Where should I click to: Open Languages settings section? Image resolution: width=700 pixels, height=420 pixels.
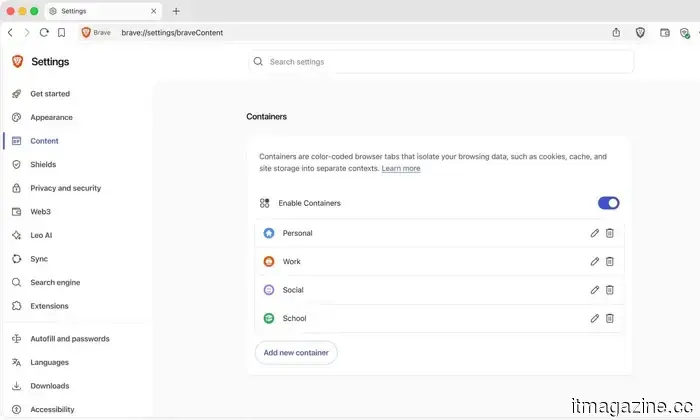pos(50,362)
